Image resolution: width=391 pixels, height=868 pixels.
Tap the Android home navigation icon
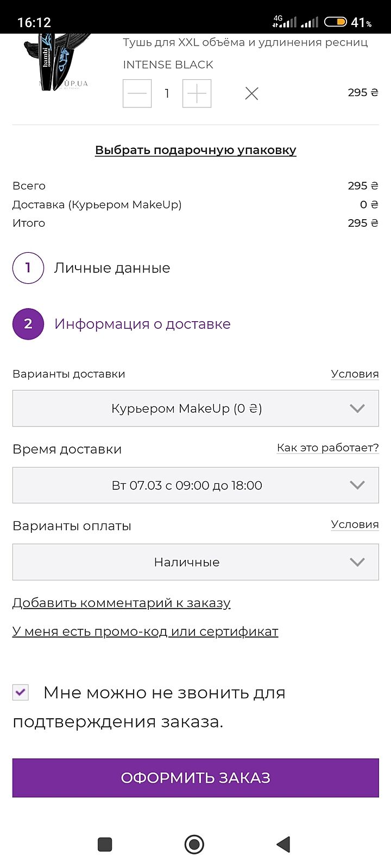(194, 844)
